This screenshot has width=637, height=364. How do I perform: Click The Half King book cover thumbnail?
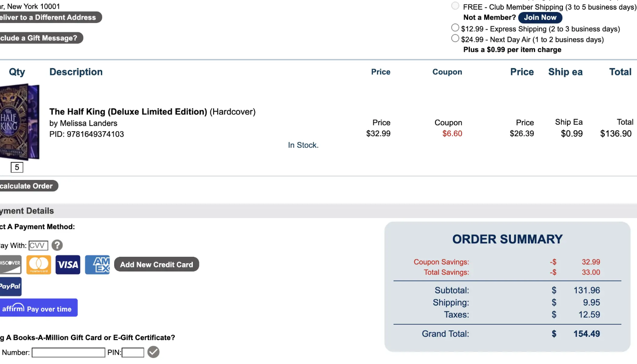19,121
